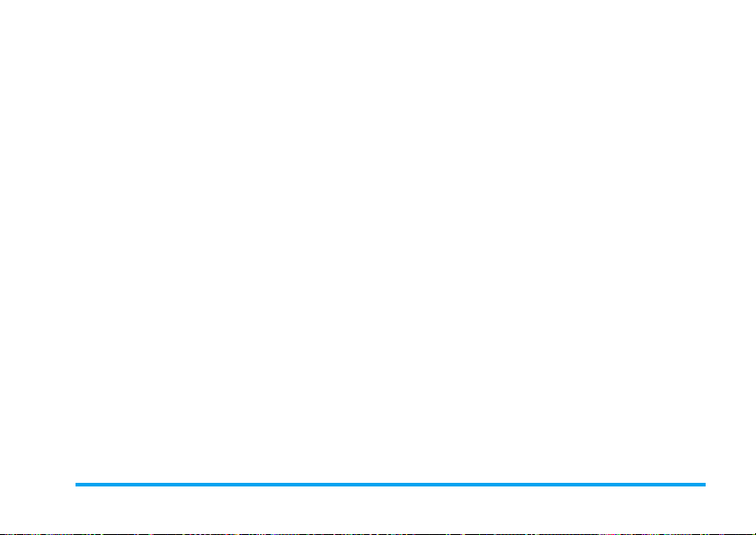Image resolution: width=756 pixels, height=535 pixels.
Task: Click the top-left corner of the white canvas
Action: click(x=2, y=2)
